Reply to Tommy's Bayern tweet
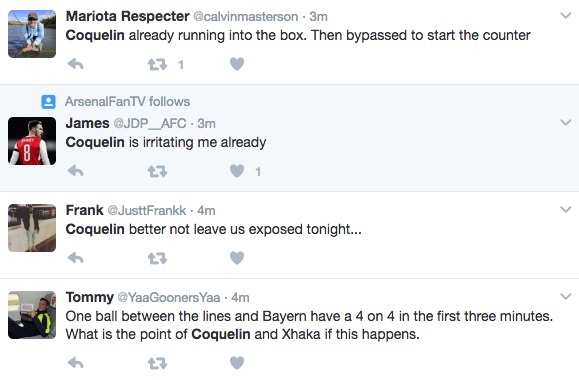Viewport: 579px width, 380px height. [76, 363]
